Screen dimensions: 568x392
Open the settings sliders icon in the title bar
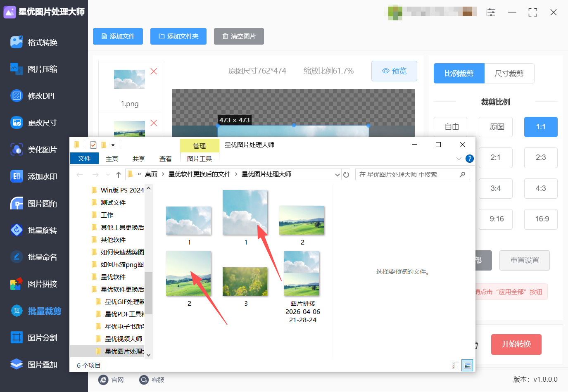coord(491,12)
